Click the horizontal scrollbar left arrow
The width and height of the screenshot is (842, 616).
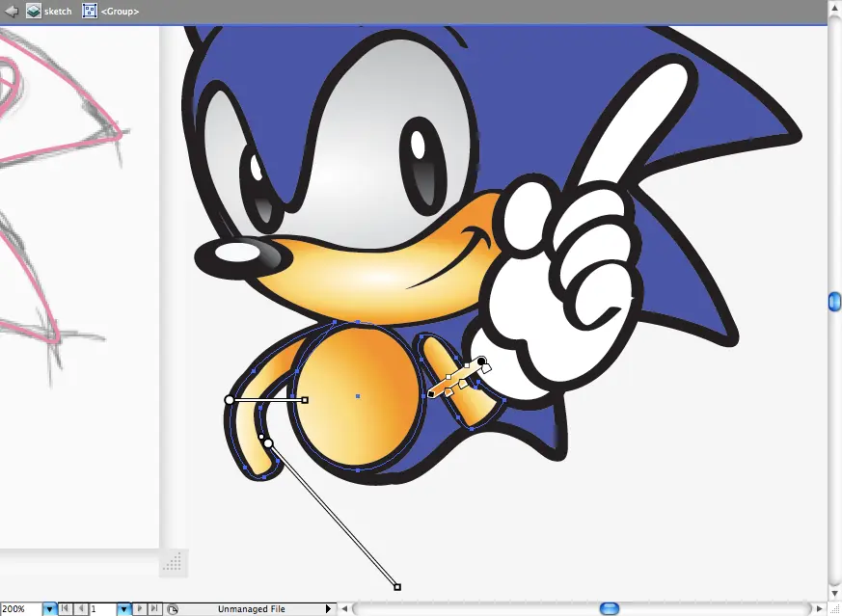point(344,609)
